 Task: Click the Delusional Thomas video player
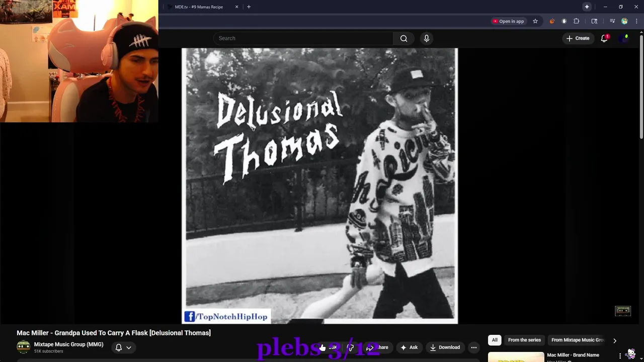coord(319,186)
